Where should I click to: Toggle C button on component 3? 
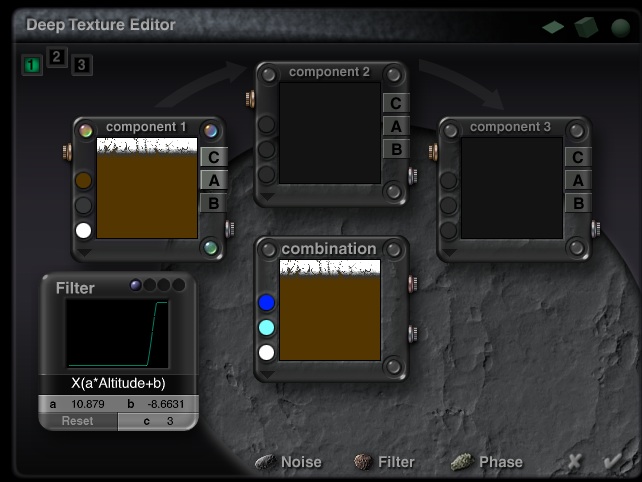[x=578, y=157]
